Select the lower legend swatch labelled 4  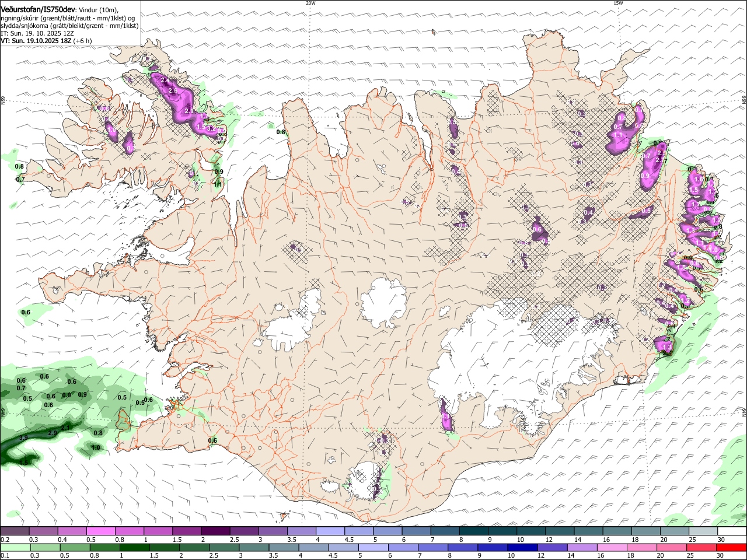[313, 548]
